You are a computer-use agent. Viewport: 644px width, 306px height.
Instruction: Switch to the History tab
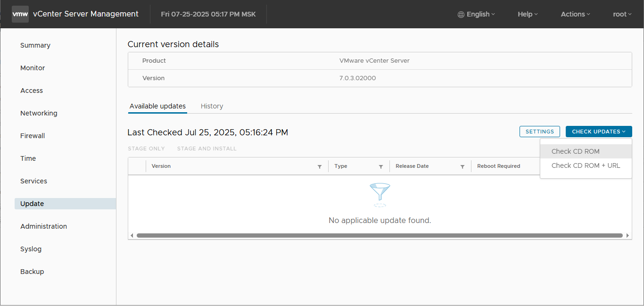coord(212,106)
